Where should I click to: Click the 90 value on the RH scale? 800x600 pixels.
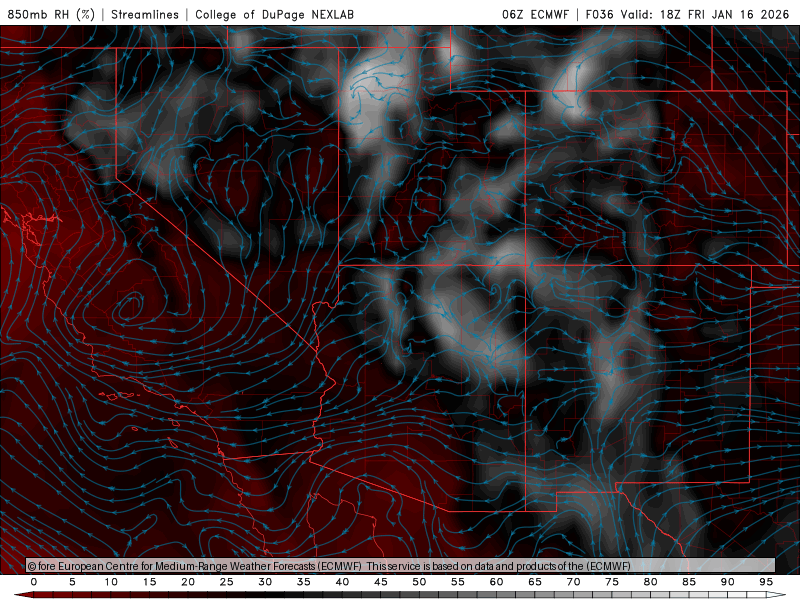(728, 582)
